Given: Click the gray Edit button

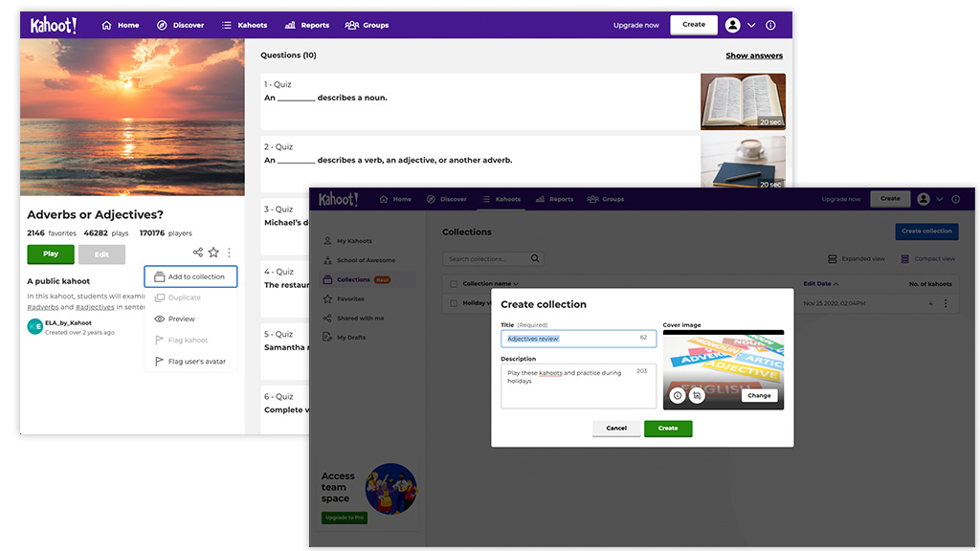Looking at the screenshot, I should [101, 254].
